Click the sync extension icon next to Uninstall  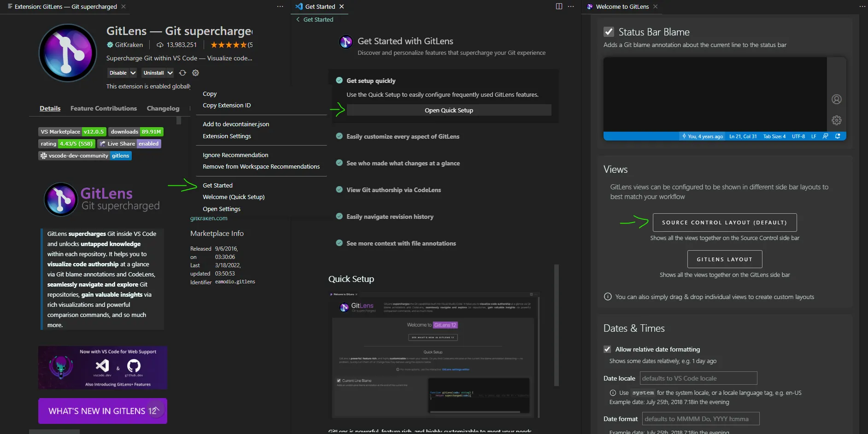pyautogui.click(x=182, y=73)
